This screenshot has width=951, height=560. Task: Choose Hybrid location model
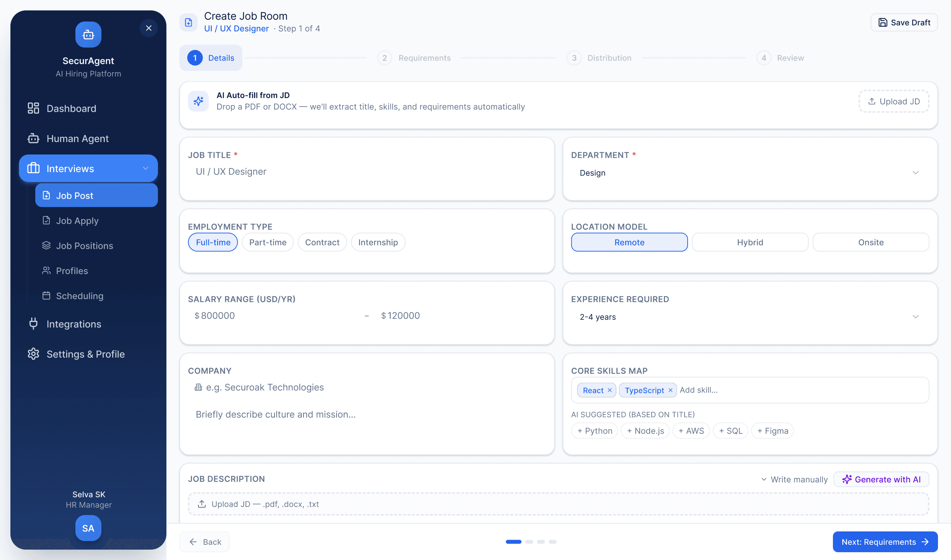[x=750, y=242]
